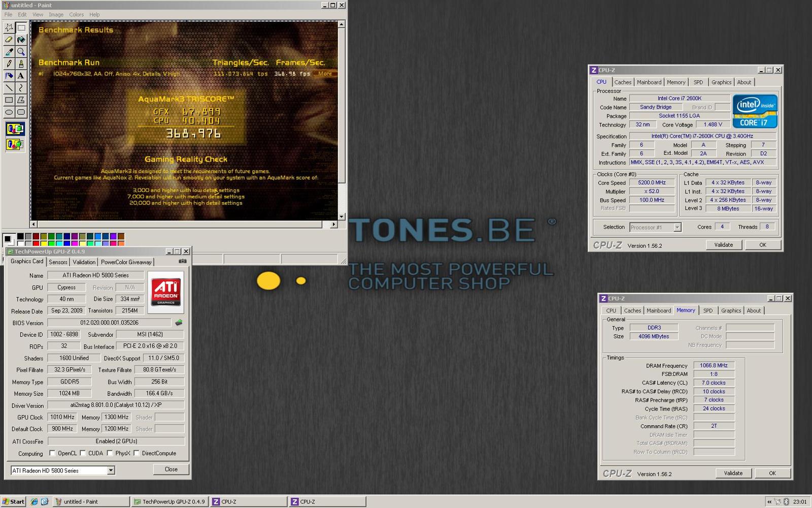
Task: Pick the Rectangle shape tool in Paint
Action: point(9,101)
